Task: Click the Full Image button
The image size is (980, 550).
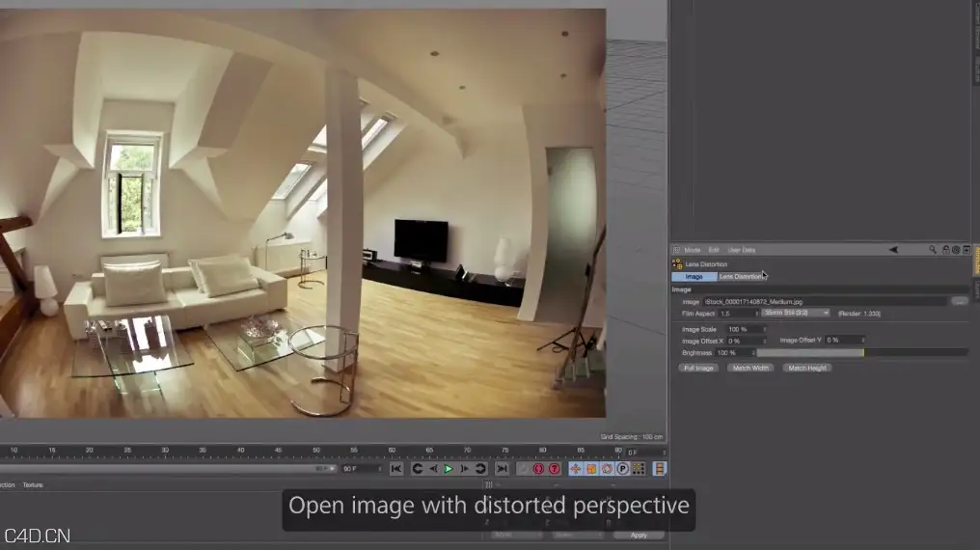Action: [x=698, y=369]
